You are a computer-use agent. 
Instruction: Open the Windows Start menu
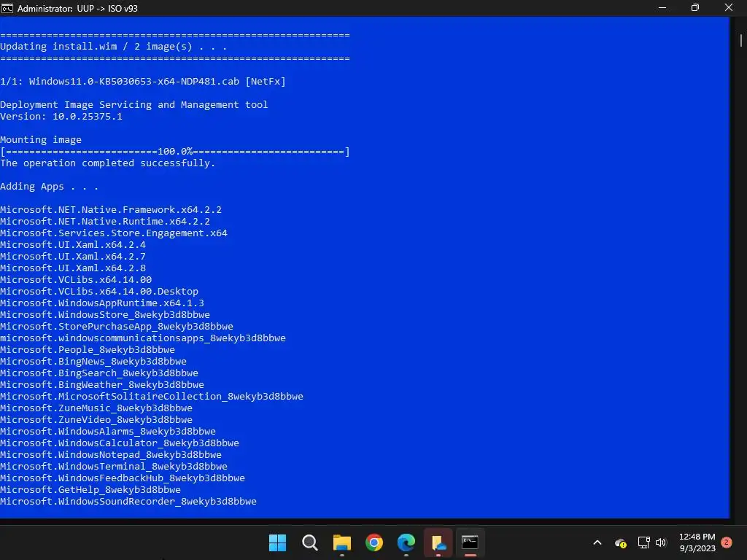(277, 542)
